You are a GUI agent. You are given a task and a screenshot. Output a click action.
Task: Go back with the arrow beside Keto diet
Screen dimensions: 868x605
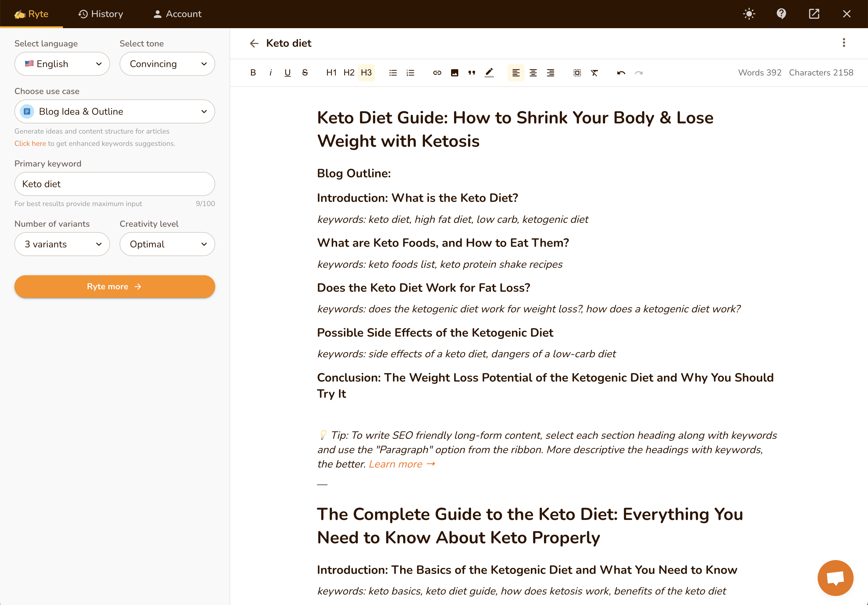coord(254,43)
